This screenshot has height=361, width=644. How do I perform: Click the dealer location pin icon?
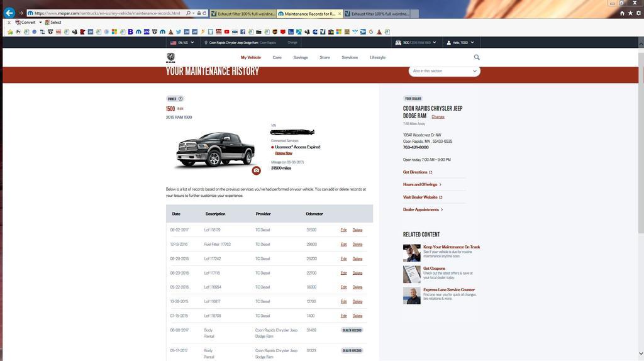tap(206, 42)
